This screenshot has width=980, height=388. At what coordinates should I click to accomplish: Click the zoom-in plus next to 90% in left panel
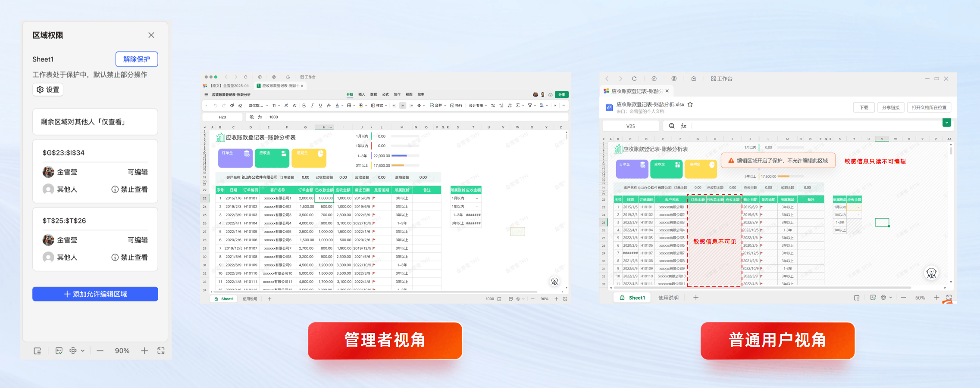(x=144, y=351)
